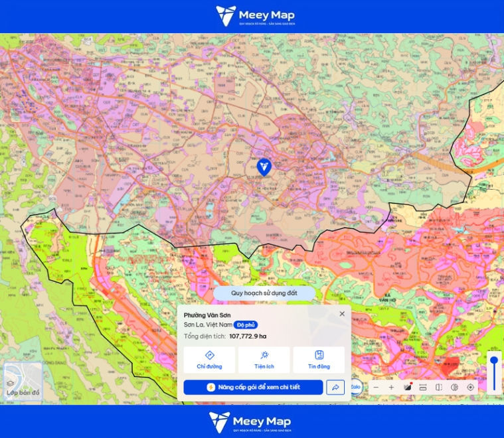The height and width of the screenshot is (438, 504).
Task: Click the Meey Map logo in bottom banner
Action: click(250, 422)
